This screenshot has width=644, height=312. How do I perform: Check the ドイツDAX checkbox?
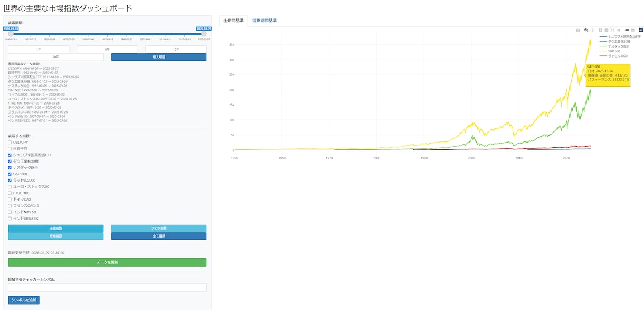click(x=10, y=200)
